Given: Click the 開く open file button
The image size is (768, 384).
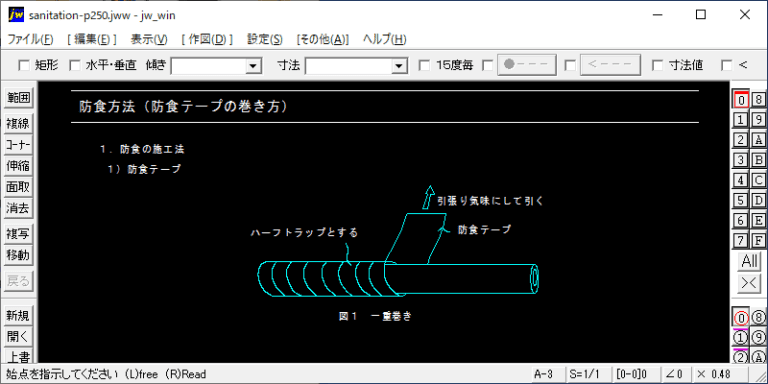Looking at the screenshot, I should click(x=18, y=337).
